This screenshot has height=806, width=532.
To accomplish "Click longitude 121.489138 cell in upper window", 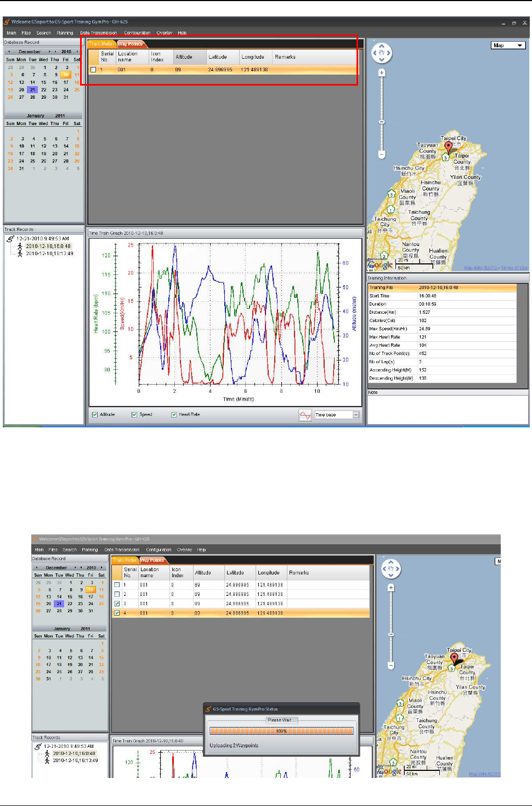I will (x=255, y=70).
